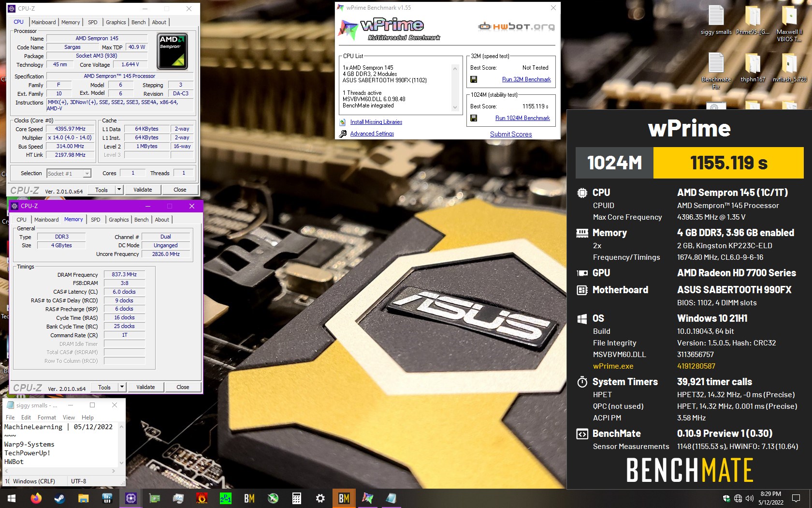The width and height of the screenshot is (812, 508).
Task: Click the TechPowerUp! line in Notepad
Action: coord(27,453)
